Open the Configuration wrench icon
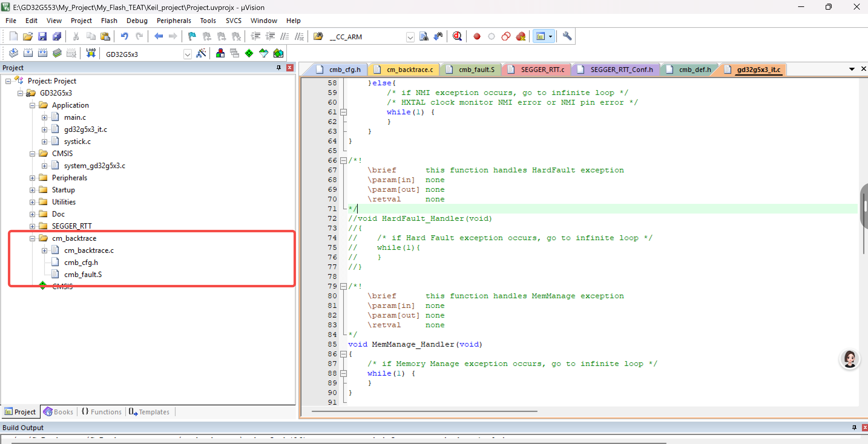Viewport: 868px width, 444px height. click(567, 36)
